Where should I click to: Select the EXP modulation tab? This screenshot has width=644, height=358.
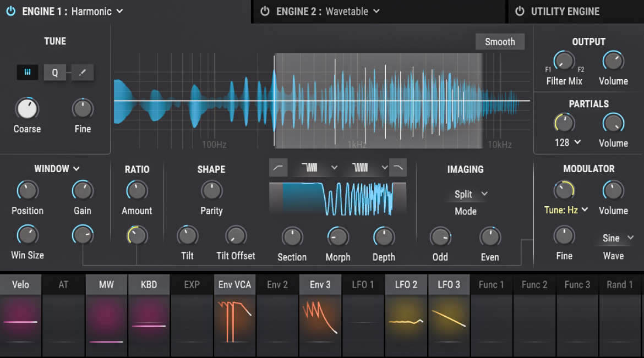click(x=192, y=284)
